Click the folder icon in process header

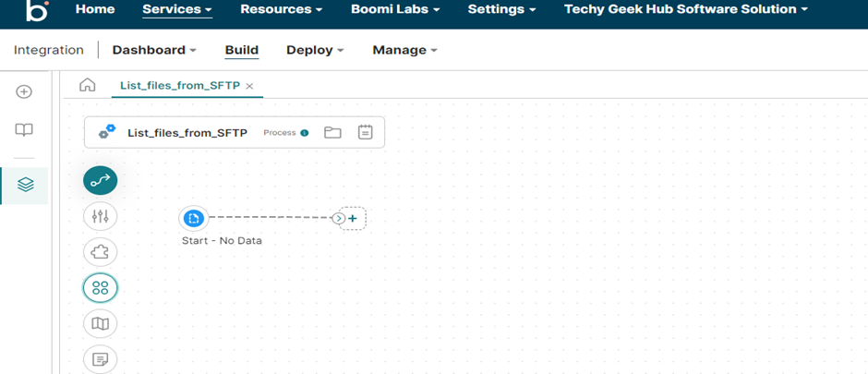tap(332, 132)
